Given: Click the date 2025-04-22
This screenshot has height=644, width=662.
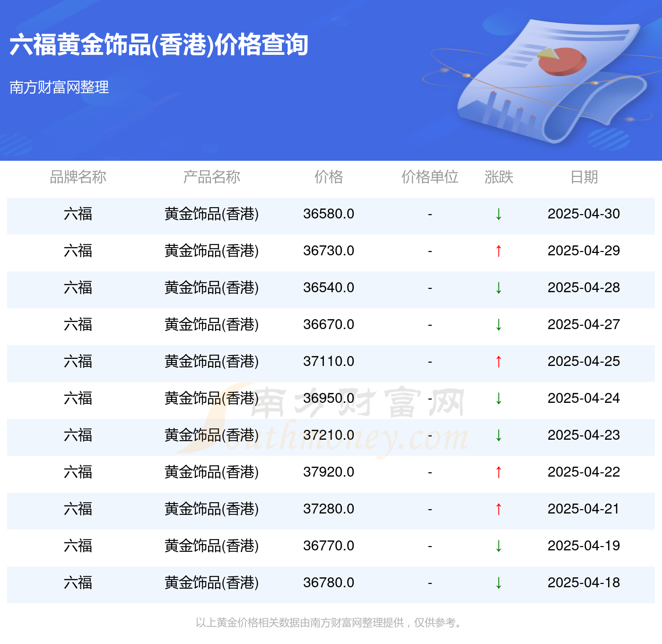Looking at the screenshot, I should coord(584,472).
